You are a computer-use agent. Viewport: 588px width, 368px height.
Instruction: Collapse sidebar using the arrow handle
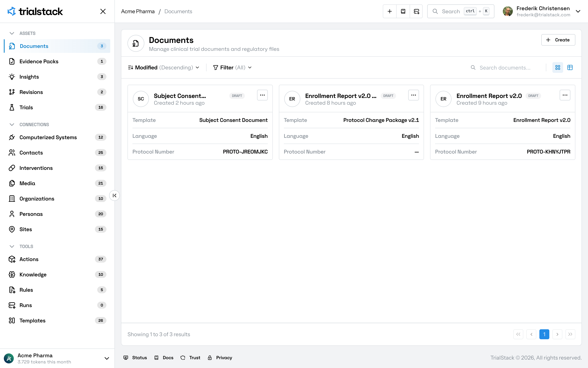114,195
